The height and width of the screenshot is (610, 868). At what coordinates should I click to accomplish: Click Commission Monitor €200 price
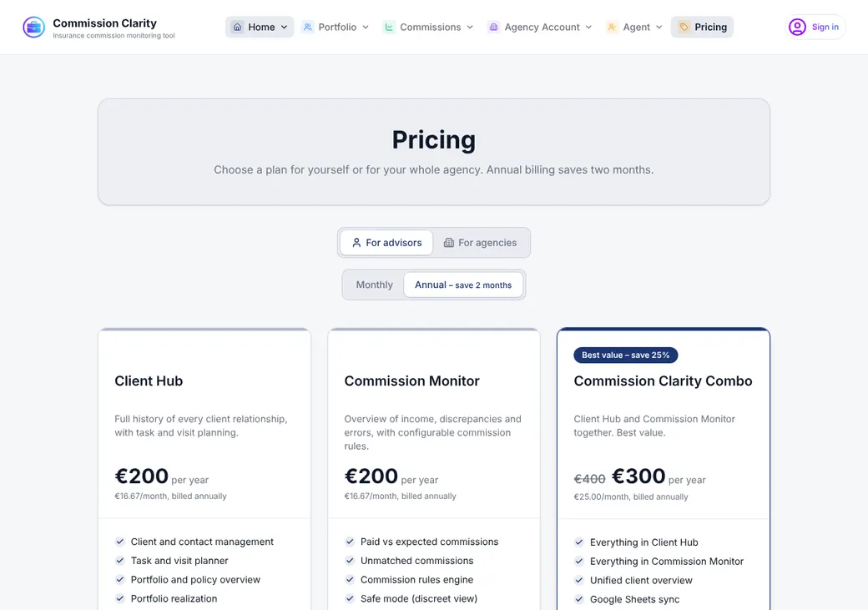(371, 476)
